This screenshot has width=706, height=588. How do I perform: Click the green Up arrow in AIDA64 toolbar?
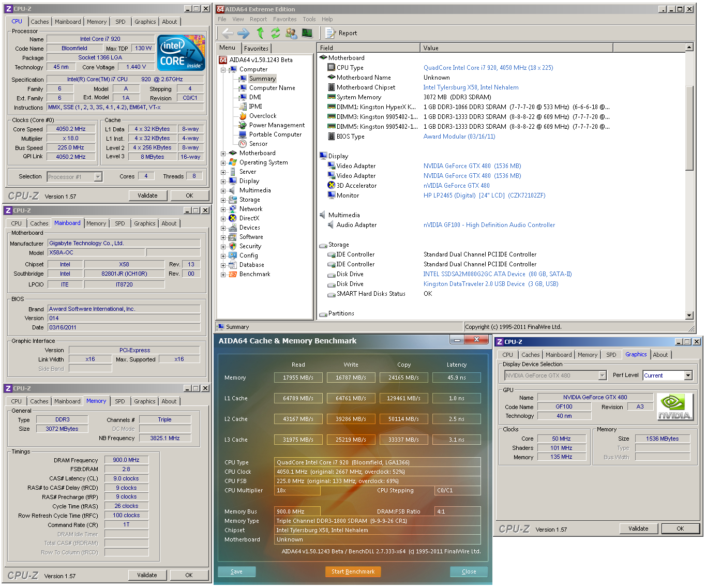coord(260,33)
